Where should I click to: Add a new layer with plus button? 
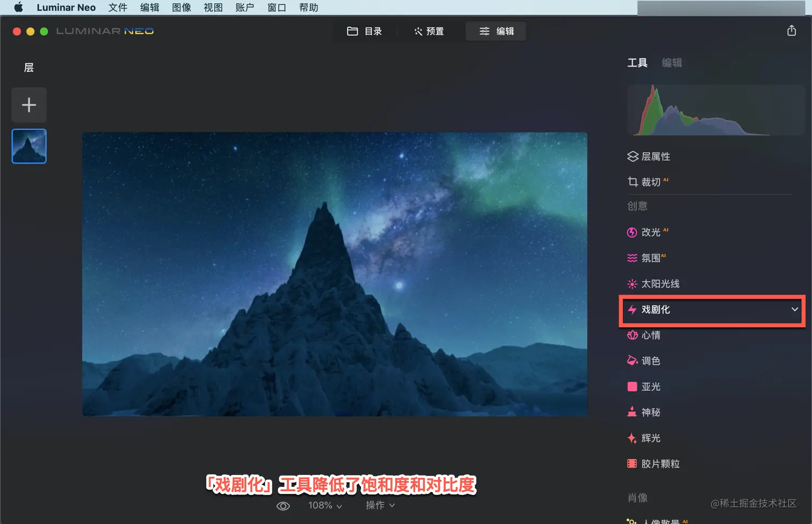tap(29, 105)
